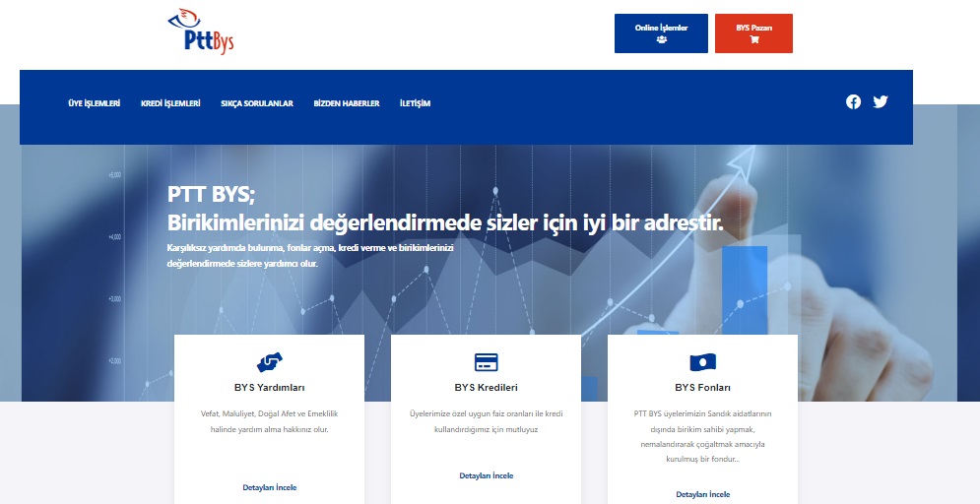The width and height of the screenshot is (980, 504).
Task: Click Detayları İncele under BYS Fonları
Action: [x=702, y=494]
